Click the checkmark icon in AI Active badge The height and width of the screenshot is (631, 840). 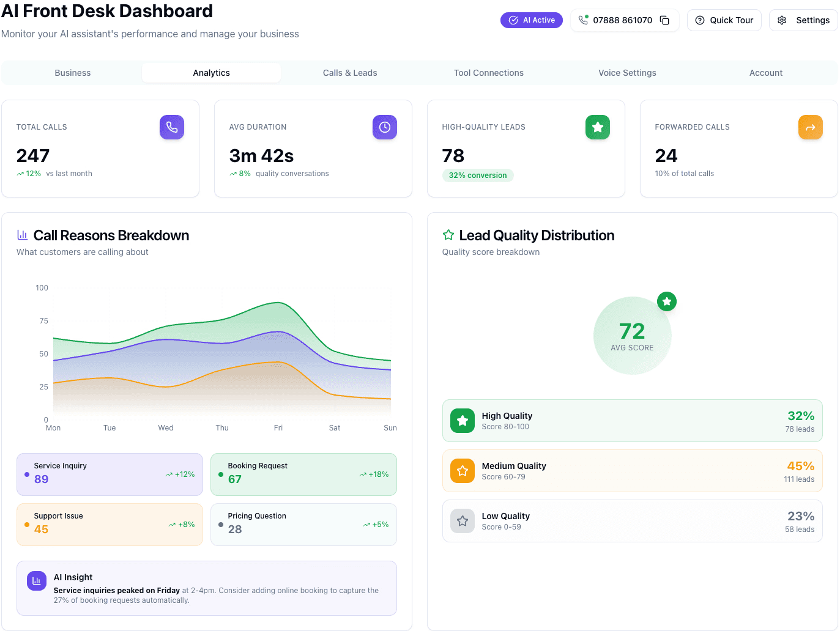[x=513, y=20]
